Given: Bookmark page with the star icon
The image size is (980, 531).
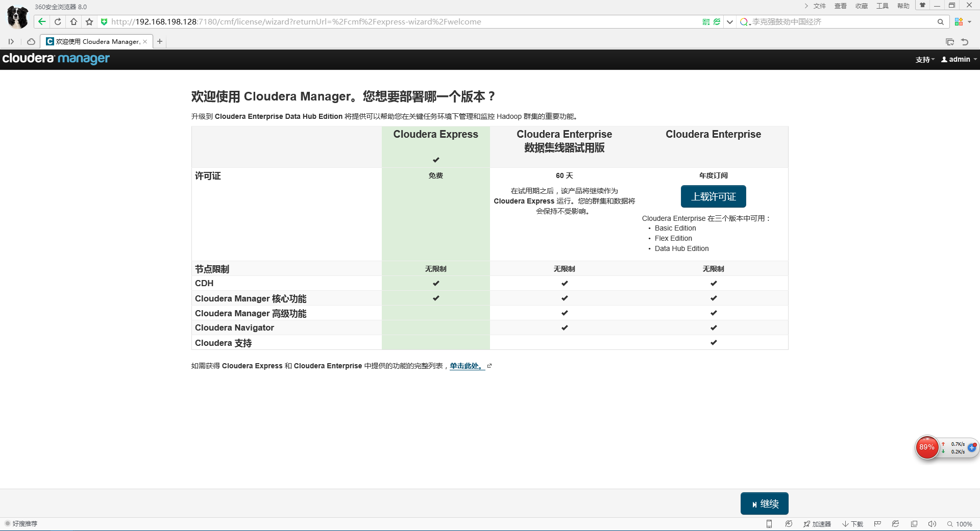Looking at the screenshot, I should [x=89, y=21].
